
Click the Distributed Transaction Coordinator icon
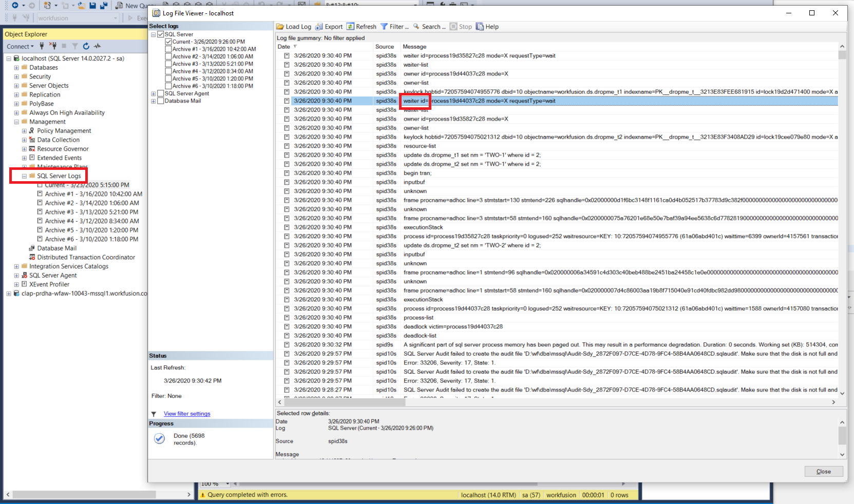tap(32, 257)
